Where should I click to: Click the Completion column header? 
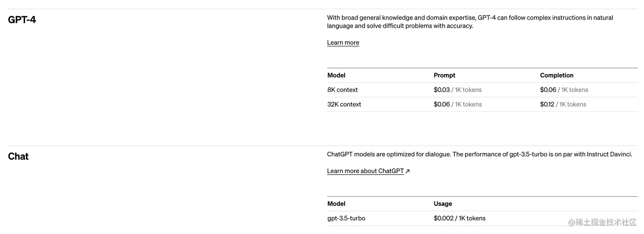pyautogui.click(x=557, y=75)
